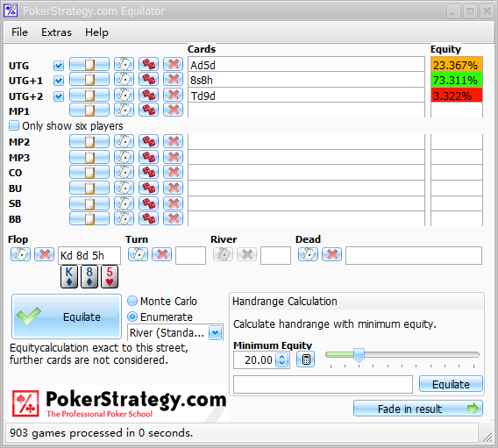This screenshot has height=448, width=498.
Task: Randomize the MP3 hand with the dice icon
Action: coord(148,157)
